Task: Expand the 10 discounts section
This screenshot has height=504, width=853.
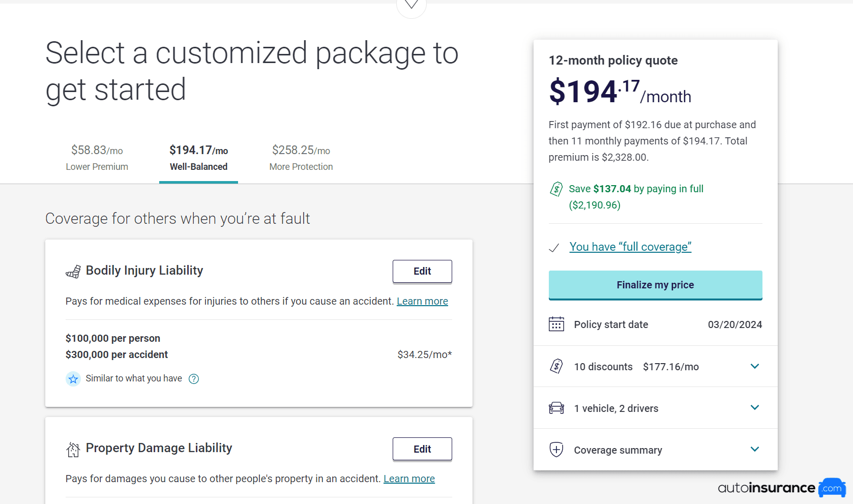Action: 755,366
